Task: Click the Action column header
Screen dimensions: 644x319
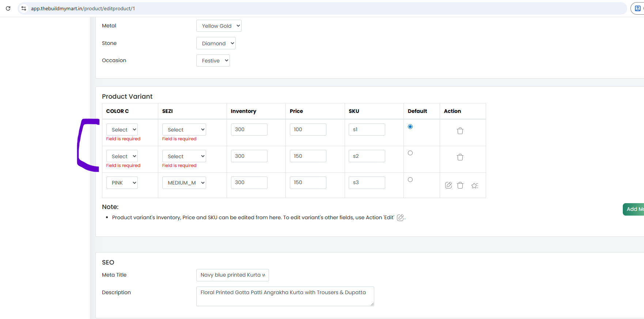Action: (452, 111)
